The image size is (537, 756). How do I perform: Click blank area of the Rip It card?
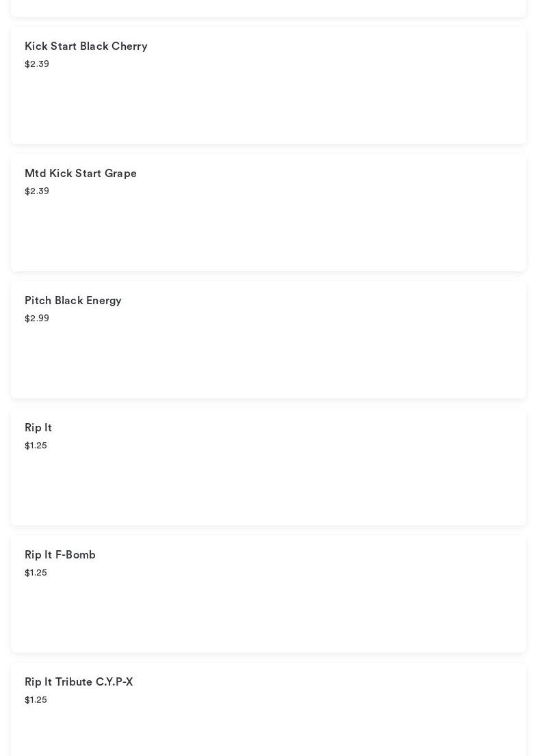click(308, 484)
